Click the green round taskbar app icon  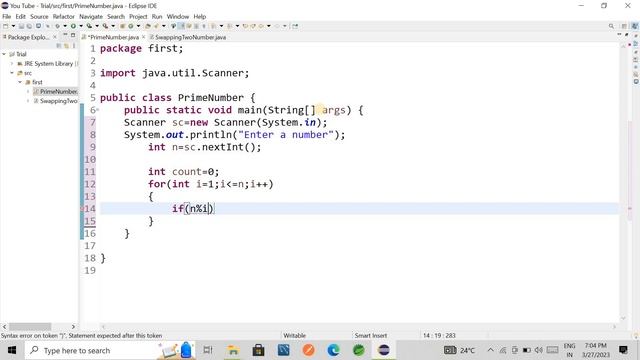pyautogui.click(x=359, y=350)
